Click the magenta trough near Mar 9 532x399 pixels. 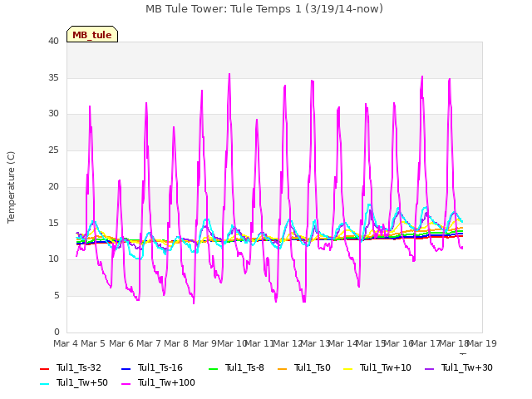click(194, 303)
